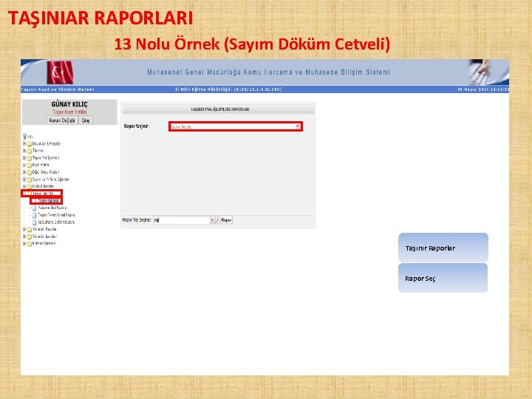Click the Tanımlar folder icon

[x=30, y=151]
